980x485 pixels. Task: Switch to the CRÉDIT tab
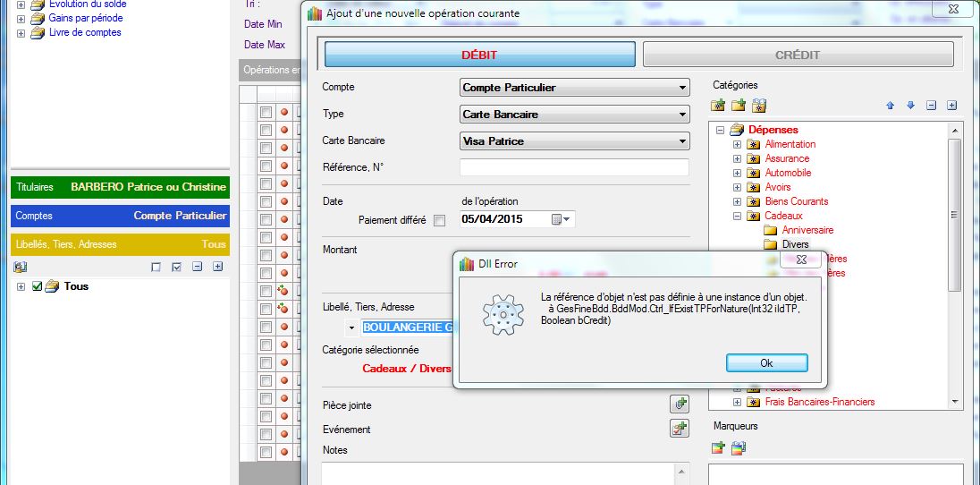coord(797,55)
